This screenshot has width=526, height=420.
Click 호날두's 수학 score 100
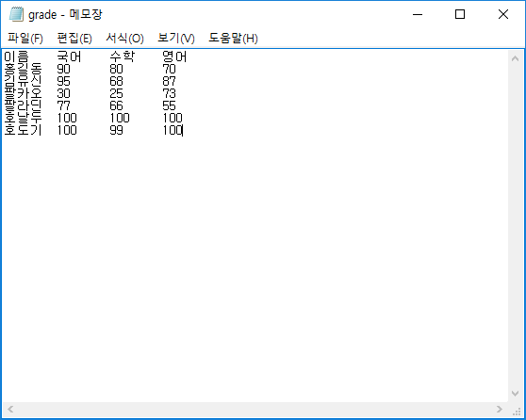[120, 118]
